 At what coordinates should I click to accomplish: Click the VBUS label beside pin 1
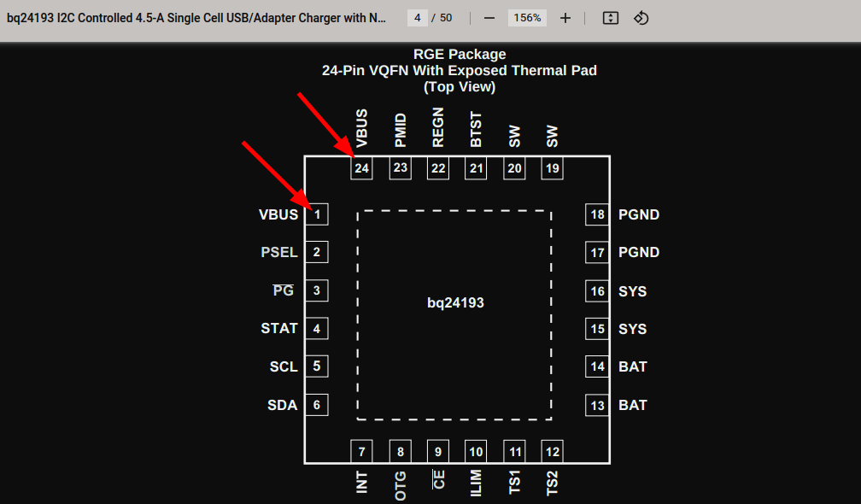coord(278,214)
